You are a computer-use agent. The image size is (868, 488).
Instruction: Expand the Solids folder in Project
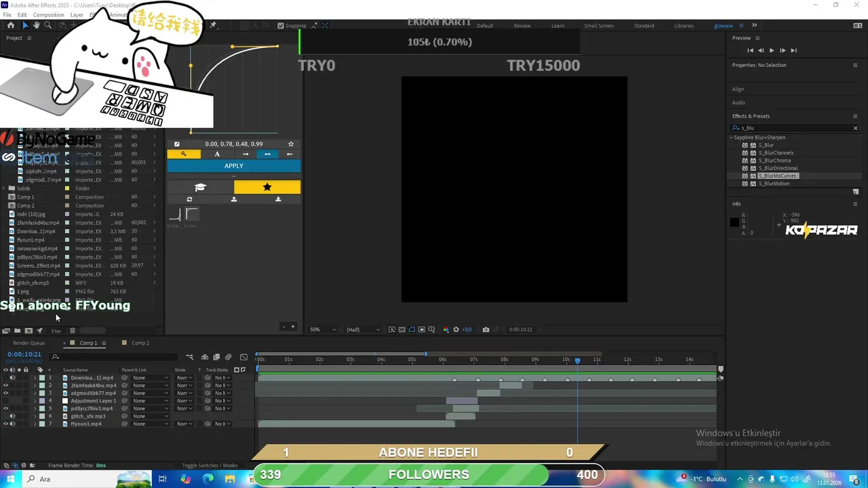point(5,188)
